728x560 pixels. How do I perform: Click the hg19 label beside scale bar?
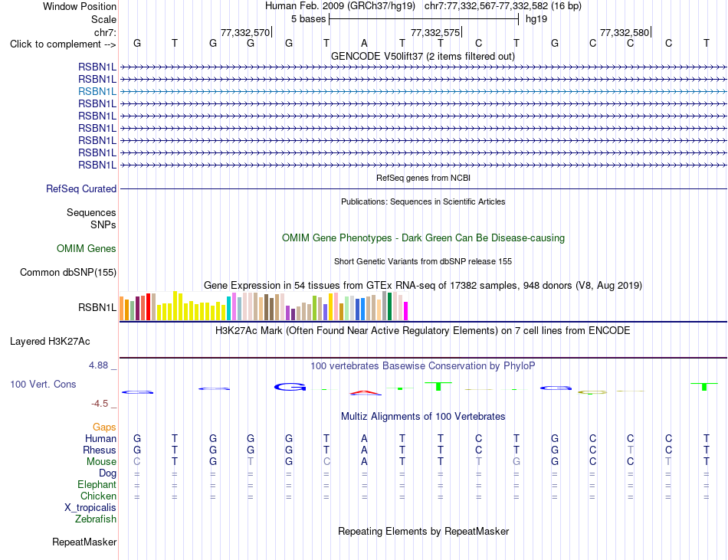536,19
